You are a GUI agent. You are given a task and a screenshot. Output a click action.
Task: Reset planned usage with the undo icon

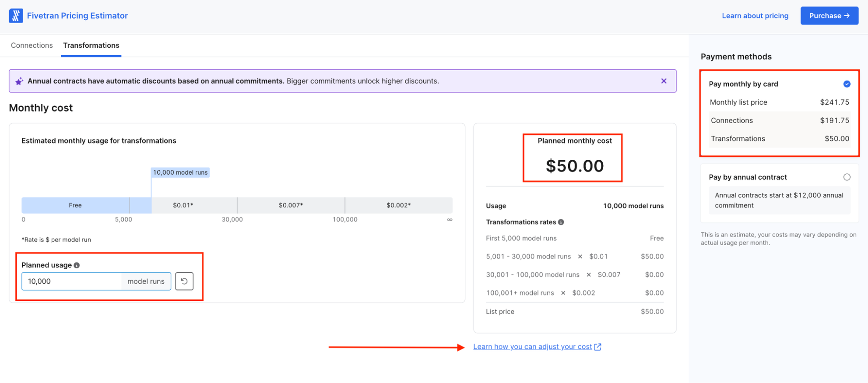pyautogui.click(x=184, y=281)
